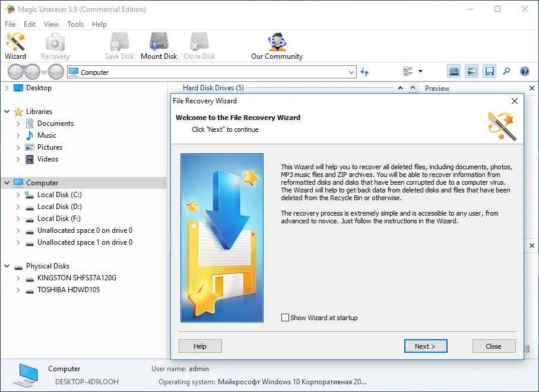Enable Show Wizard at startup checkbox

285,317
